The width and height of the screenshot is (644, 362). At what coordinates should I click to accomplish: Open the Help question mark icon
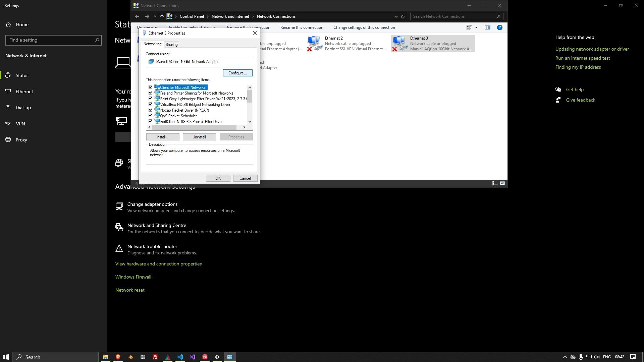click(x=499, y=27)
